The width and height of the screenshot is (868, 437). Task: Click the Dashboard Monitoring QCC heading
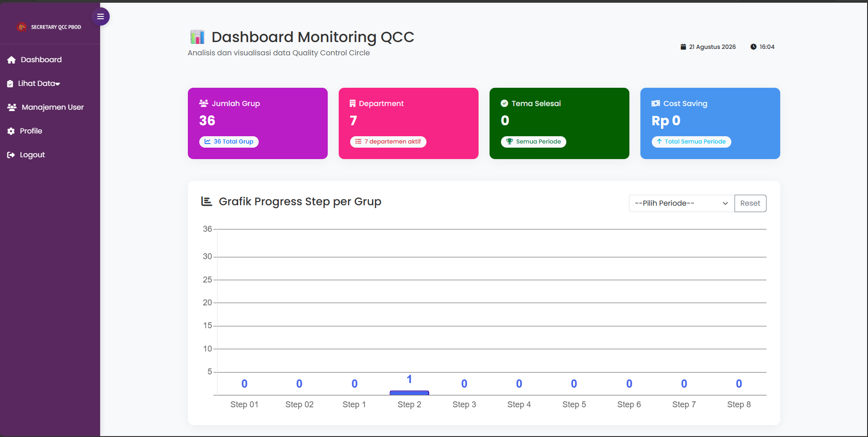313,37
